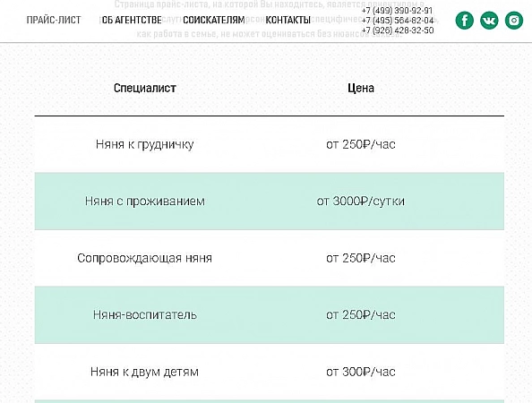Click the Специалист column header
Screen dimensions: 532x403
coord(144,88)
